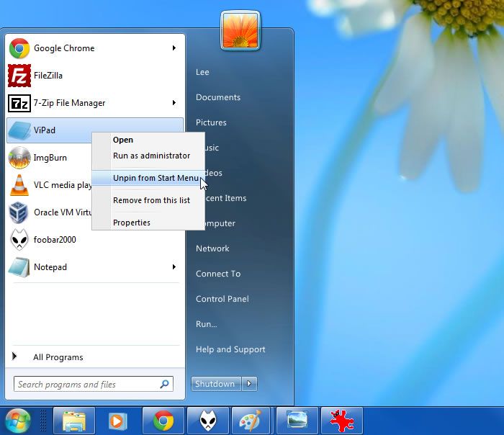Open the Shutdown options arrow
This screenshot has width=504, height=435.
(249, 384)
